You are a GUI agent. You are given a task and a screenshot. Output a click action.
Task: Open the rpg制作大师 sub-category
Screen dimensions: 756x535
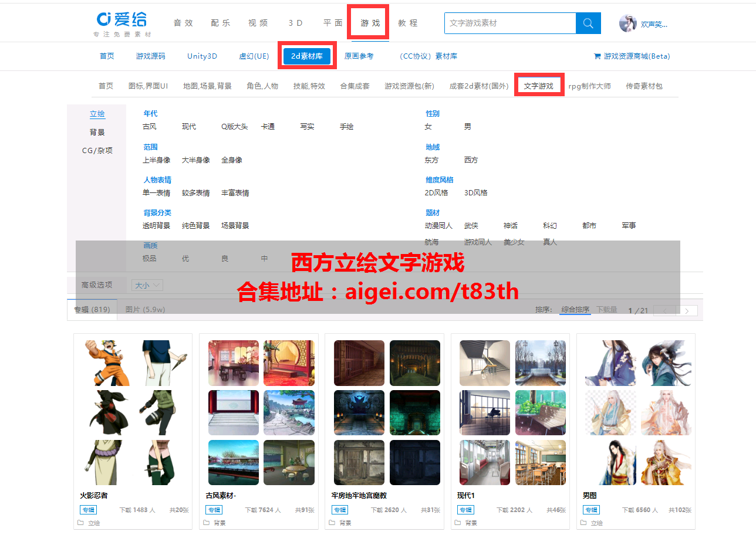(x=590, y=86)
